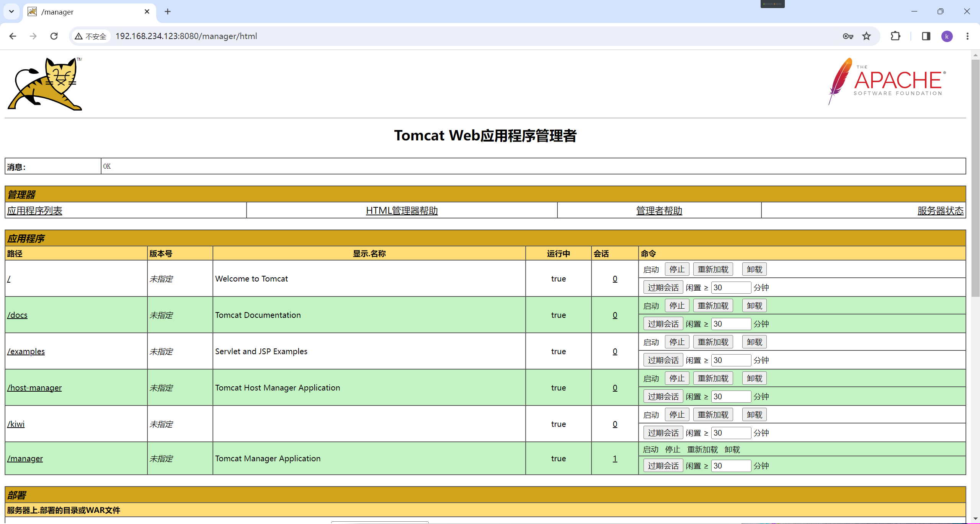Edit idle minutes field for /docs row
980x524 pixels.
731,324
